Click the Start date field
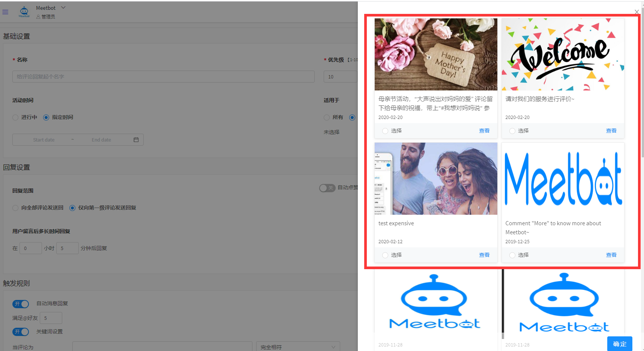644x351 pixels. [x=44, y=140]
